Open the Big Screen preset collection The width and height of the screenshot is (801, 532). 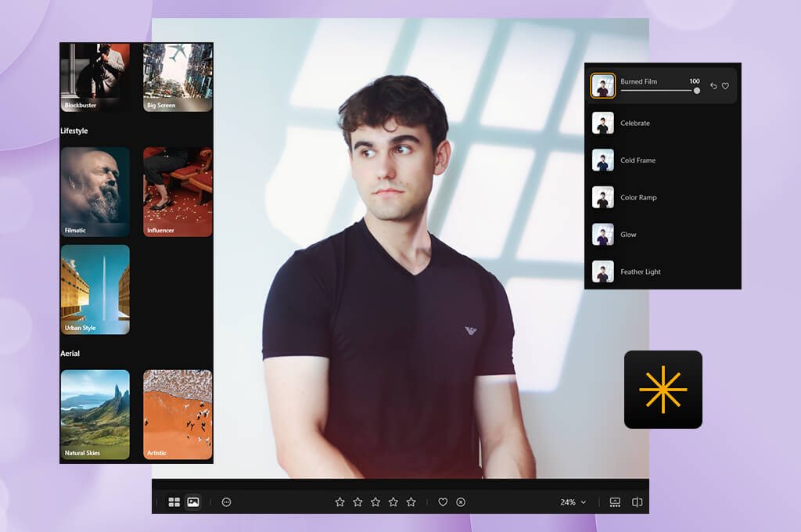178,77
